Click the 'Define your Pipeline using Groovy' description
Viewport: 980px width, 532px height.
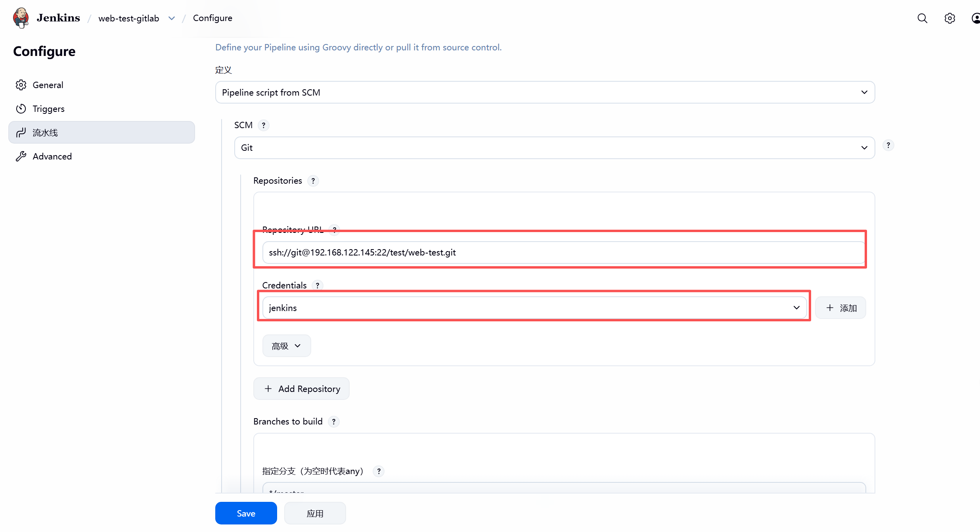tap(358, 48)
